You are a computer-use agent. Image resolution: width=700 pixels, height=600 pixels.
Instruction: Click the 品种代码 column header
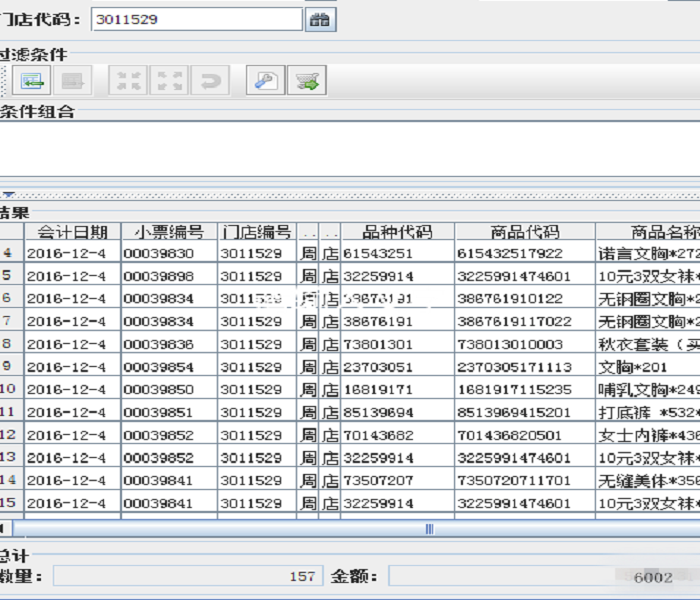click(397, 232)
